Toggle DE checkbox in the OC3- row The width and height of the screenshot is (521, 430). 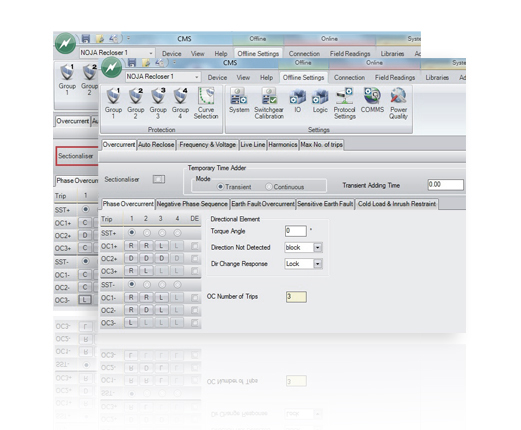195,323
